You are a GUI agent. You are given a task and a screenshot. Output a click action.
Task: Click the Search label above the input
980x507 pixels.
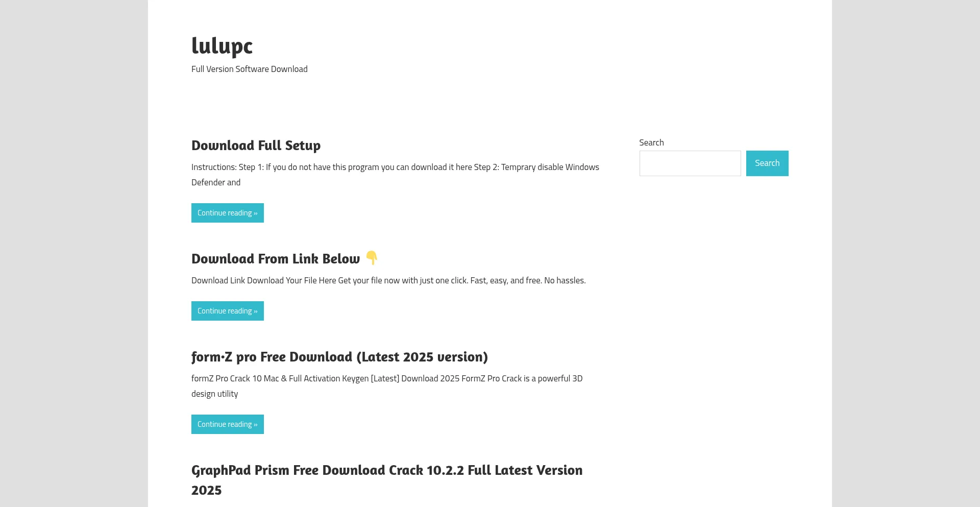coord(651,142)
